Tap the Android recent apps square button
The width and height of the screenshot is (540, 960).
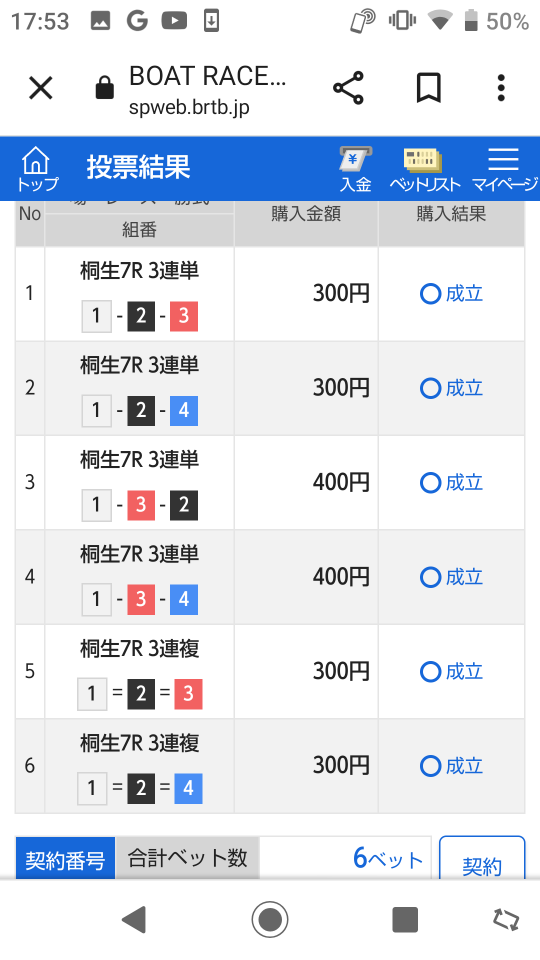point(405,920)
